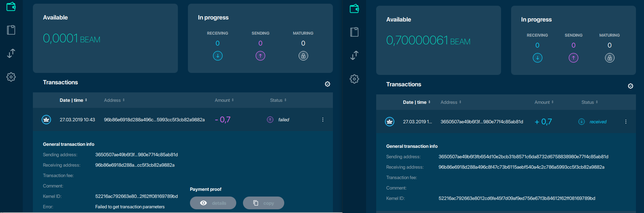
Task: Click Receiving arrow-down icon in right window
Action: click(x=538, y=58)
